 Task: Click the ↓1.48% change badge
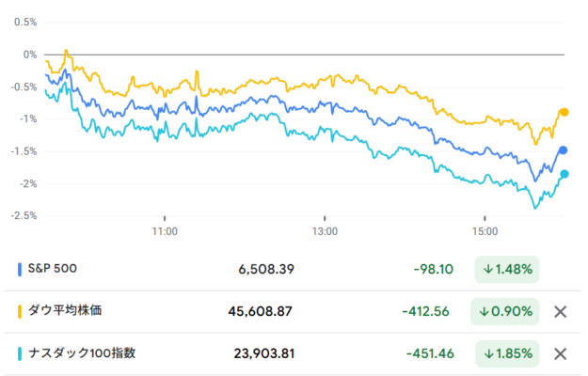(505, 269)
